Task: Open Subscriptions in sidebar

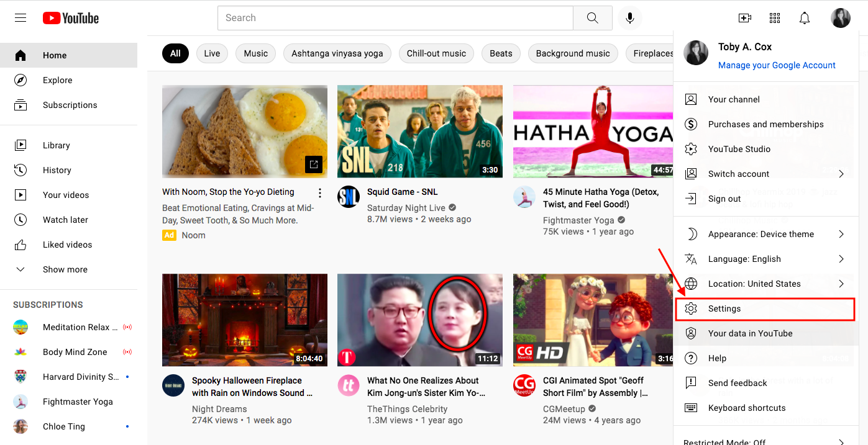Action: tap(68, 105)
